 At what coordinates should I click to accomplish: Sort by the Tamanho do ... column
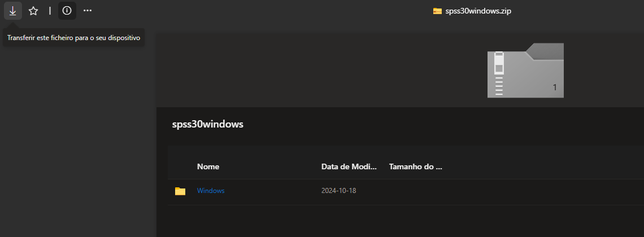[415, 167]
